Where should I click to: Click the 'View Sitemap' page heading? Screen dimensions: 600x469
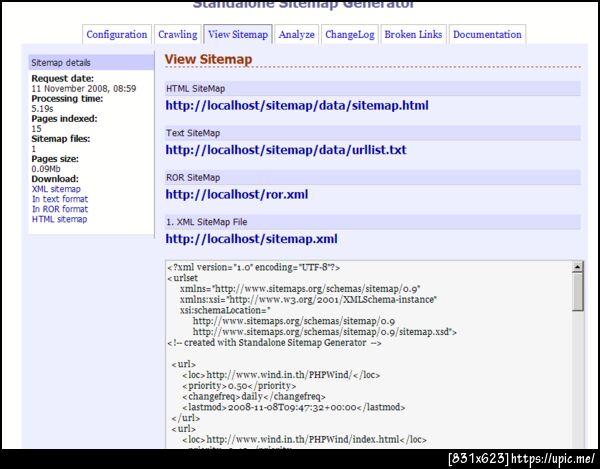coord(209,59)
